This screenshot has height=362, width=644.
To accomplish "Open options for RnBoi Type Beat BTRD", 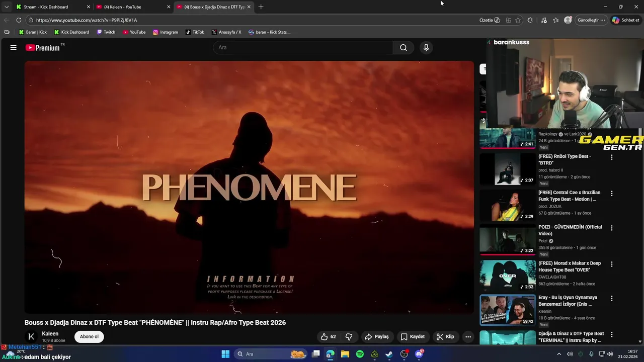I will click(612, 157).
